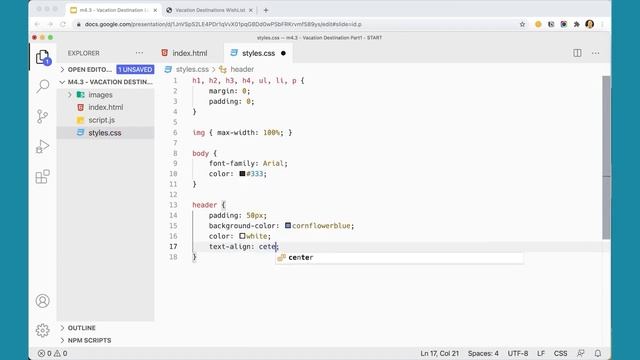Open Explorer panel ellipsis menu
The width and height of the screenshot is (640, 360).
(139, 53)
